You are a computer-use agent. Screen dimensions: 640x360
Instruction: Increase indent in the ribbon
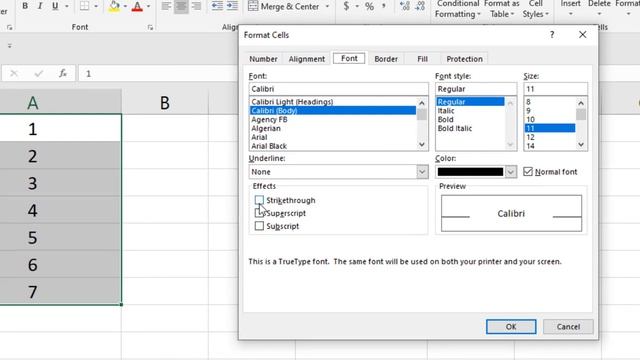232,6
